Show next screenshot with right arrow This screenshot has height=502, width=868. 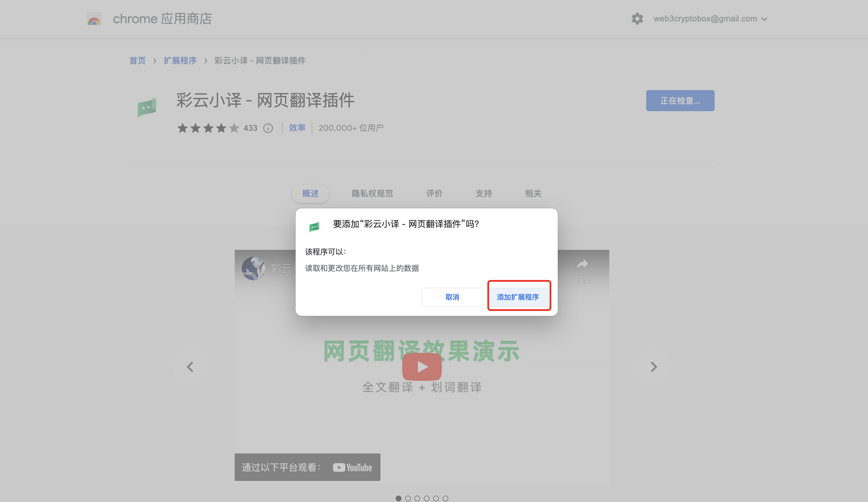coord(654,367)
